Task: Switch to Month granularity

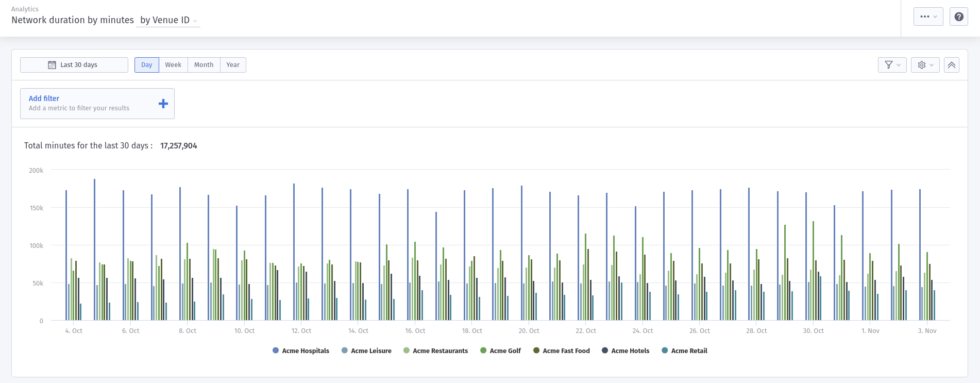Action: coord(204,65)
